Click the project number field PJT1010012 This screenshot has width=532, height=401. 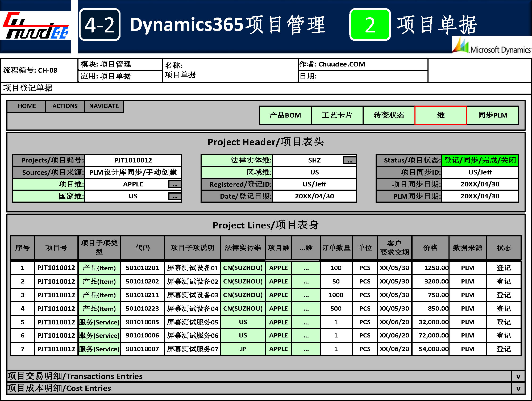tap(133, 160)
